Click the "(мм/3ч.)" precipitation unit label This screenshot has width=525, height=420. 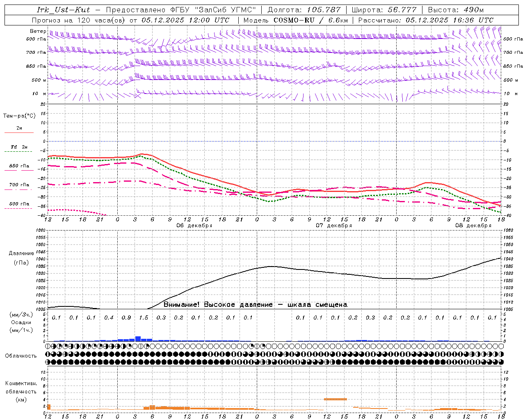(x=21, y=315)
